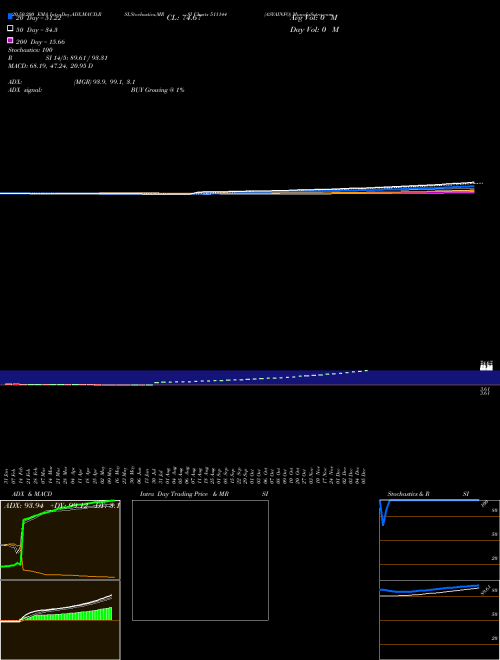The image size is (500, 660).
Task: Click the 'ADX: 93.94' value in ADX panel
Action: click(x=24, y=506)
